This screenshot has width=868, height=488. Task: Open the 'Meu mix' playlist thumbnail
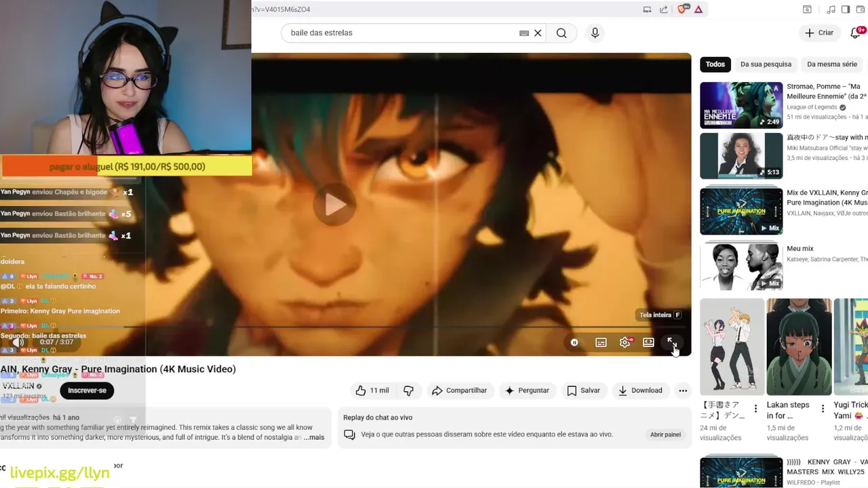click(741, 266)
